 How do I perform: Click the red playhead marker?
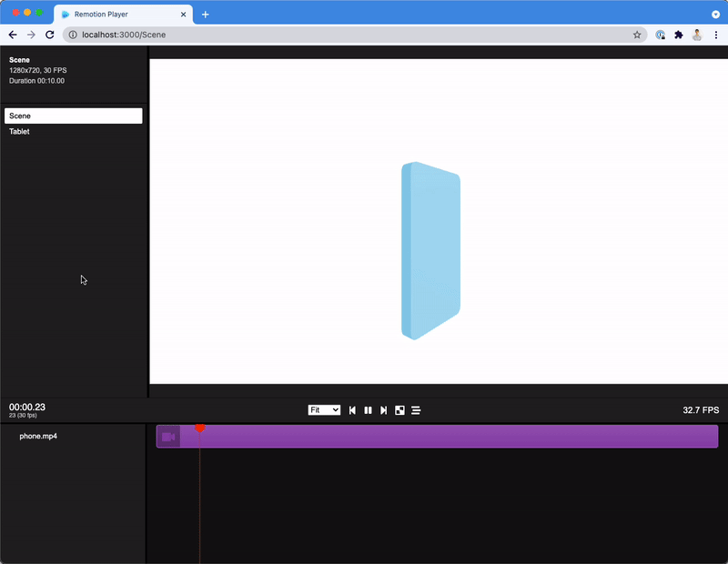[x=199, y=428]
